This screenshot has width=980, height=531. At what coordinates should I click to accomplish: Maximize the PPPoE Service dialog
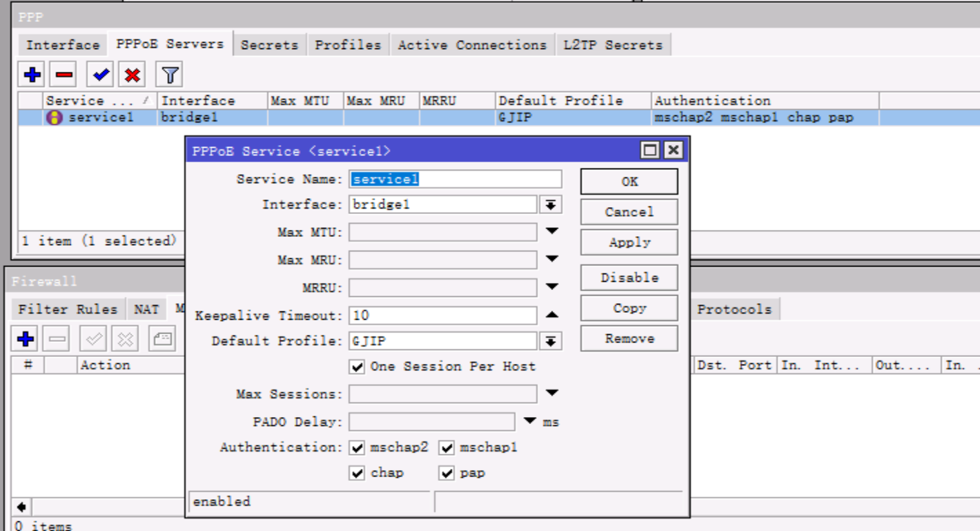[x=649, y=151]
